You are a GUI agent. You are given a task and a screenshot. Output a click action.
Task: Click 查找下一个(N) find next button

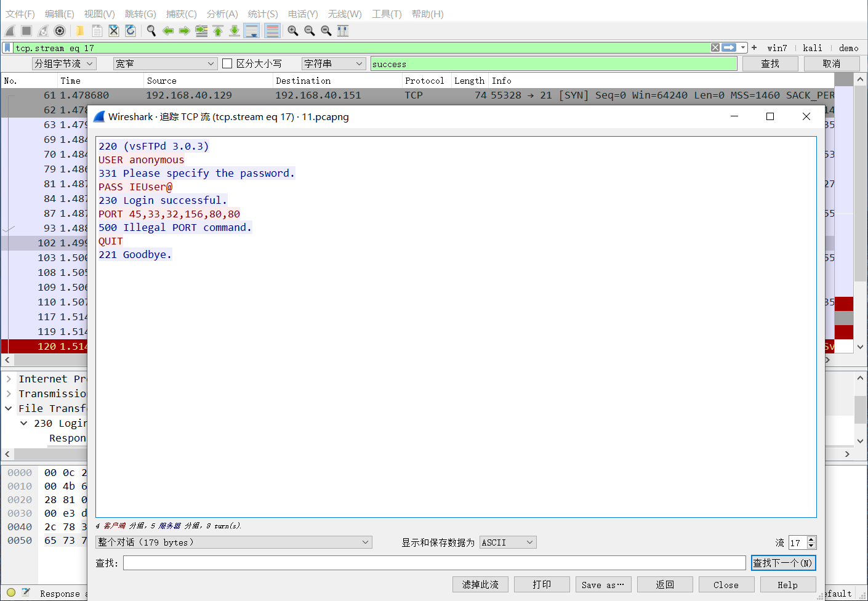(783, 563)
